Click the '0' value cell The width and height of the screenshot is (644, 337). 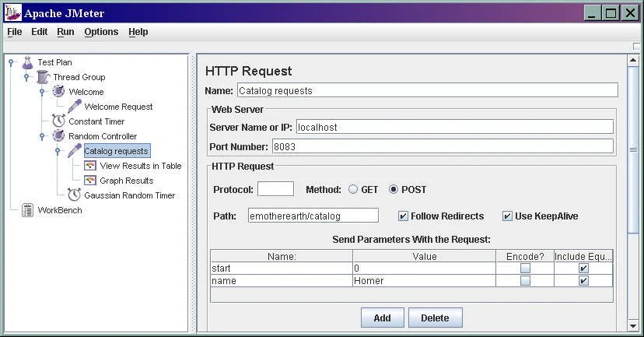(x=424, y=269)
